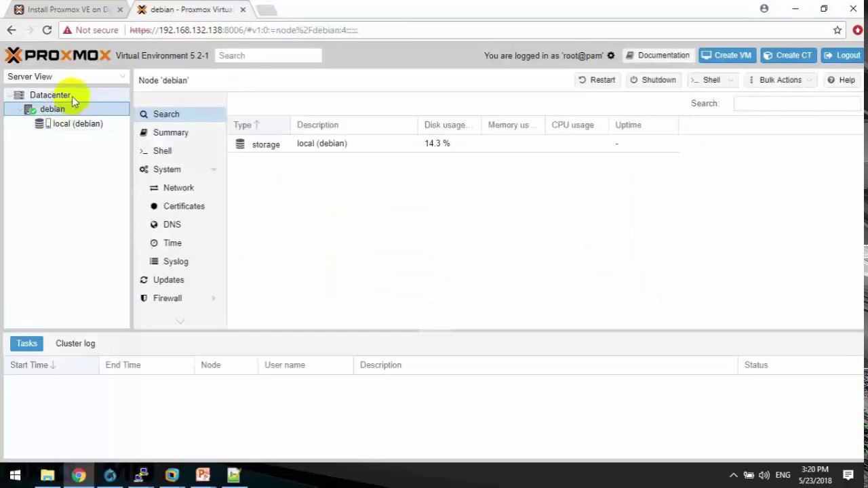Click Time clock icon
868x488 pixels.
(x=154, y=243)
